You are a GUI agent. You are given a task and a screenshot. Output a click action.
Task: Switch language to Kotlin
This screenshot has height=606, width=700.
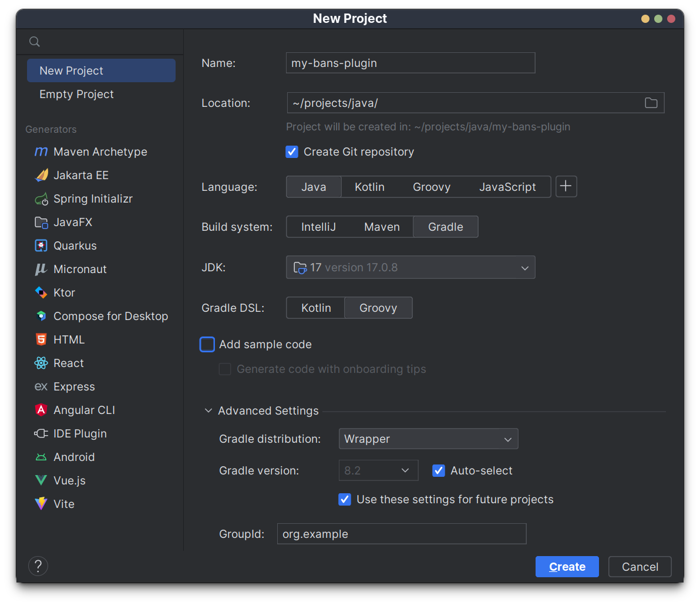(x=369, y=187)
